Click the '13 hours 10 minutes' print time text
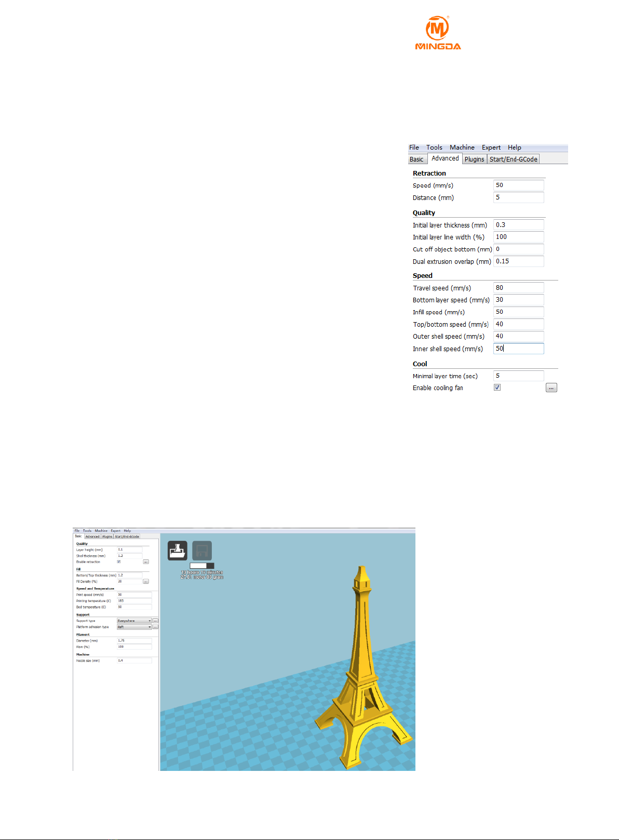Viewport: 619px width, 840px height. coord(202,572)
